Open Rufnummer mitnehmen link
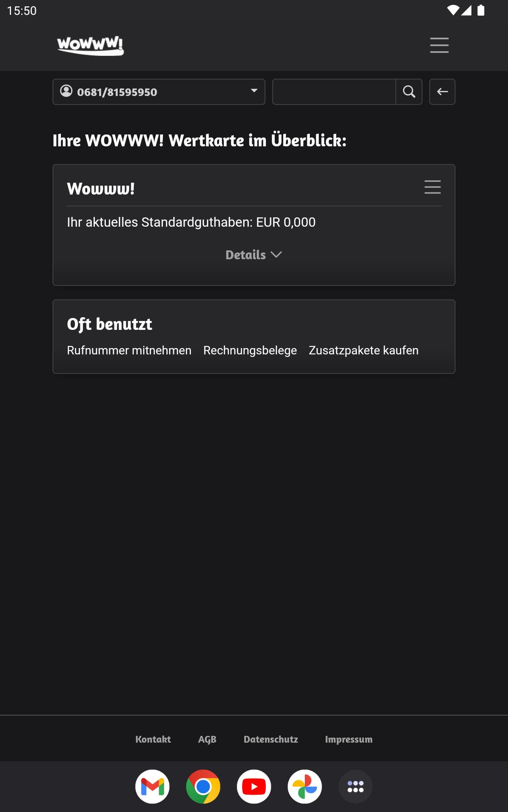Image resolution: width=508 pixels, height=812 pixels. coord(129,351)
